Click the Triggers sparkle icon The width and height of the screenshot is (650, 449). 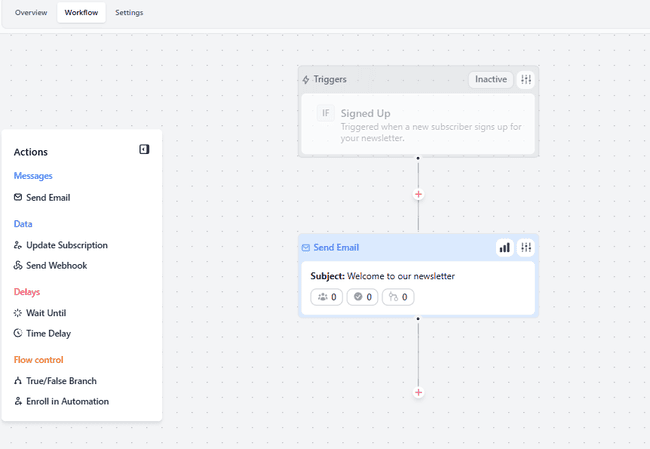tap(306, 80)
